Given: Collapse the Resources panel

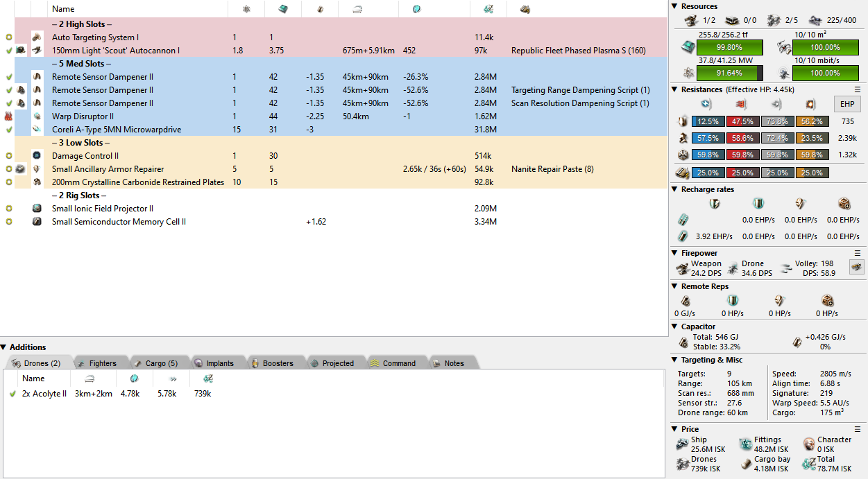Looking at the screenshot, I should point(675,6).
